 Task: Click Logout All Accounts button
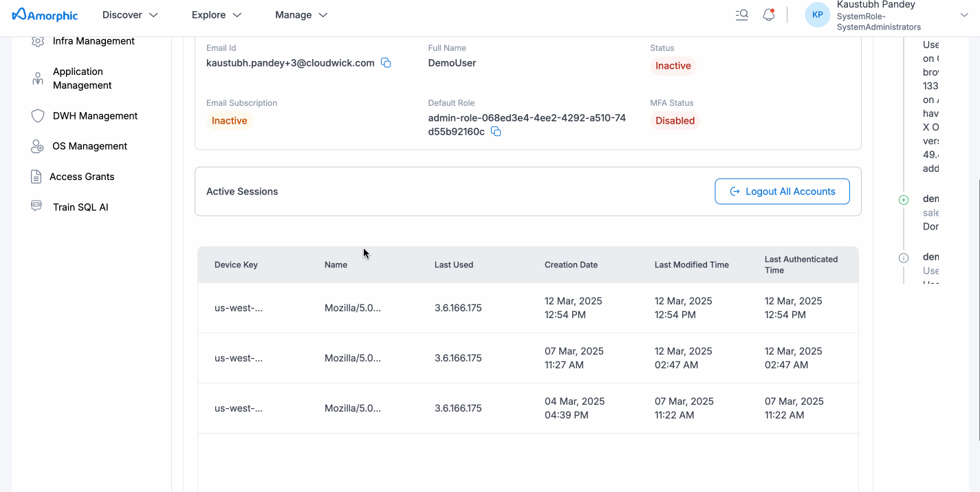[782, 191]
